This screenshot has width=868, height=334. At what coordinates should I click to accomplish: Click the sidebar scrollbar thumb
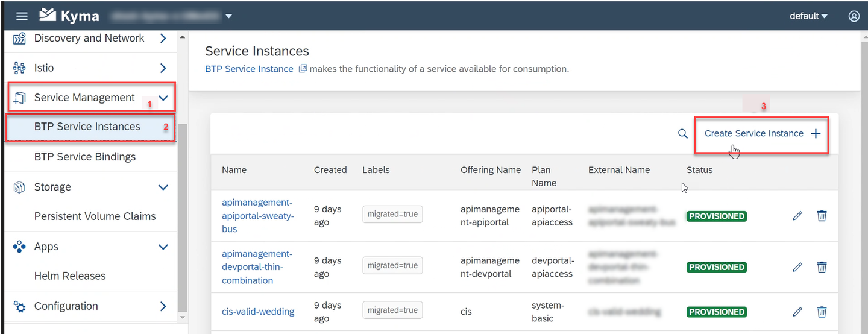point(183,217)
